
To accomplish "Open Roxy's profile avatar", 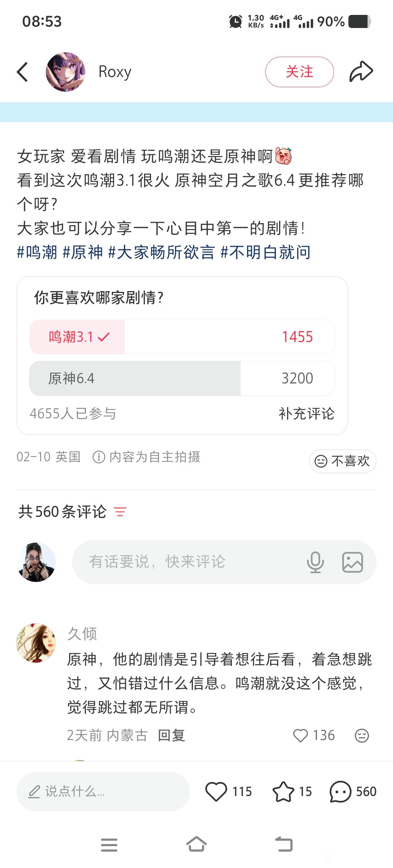I will 65,72.
